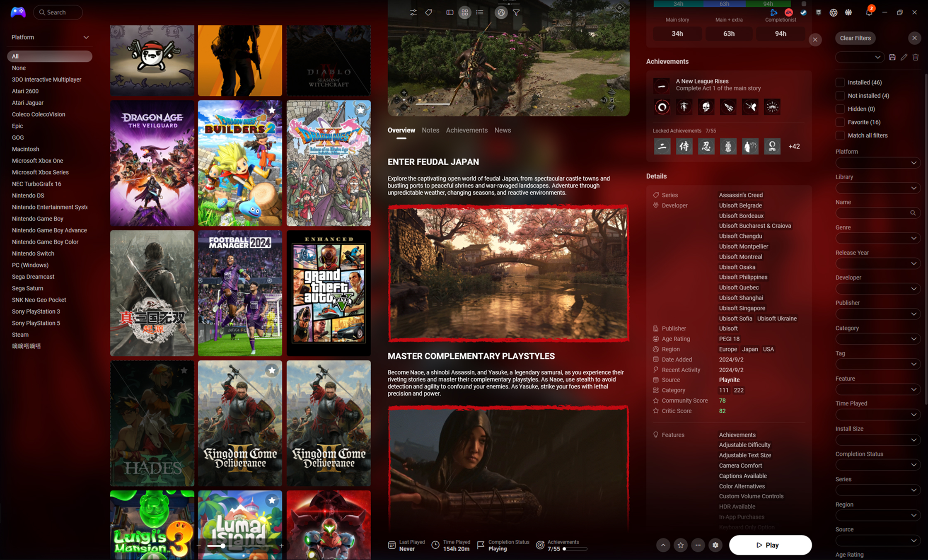Adjust the cover size zoom slider
Screen dimensions: 928x560
pos(223,546)
